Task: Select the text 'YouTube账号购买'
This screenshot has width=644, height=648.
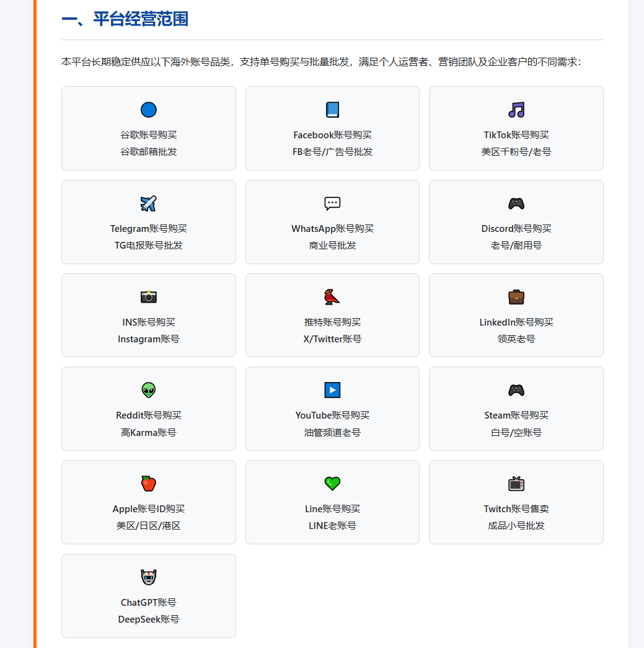Action: click(332, 415)
